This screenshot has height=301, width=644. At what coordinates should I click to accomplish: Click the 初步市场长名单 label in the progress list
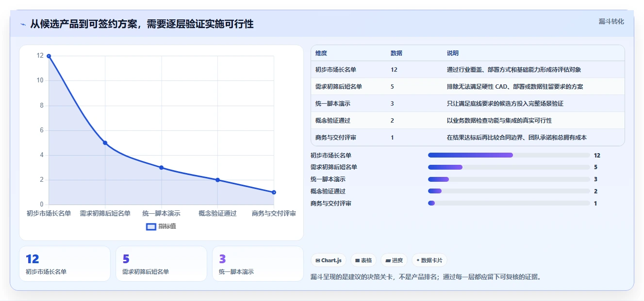(331, 156)
